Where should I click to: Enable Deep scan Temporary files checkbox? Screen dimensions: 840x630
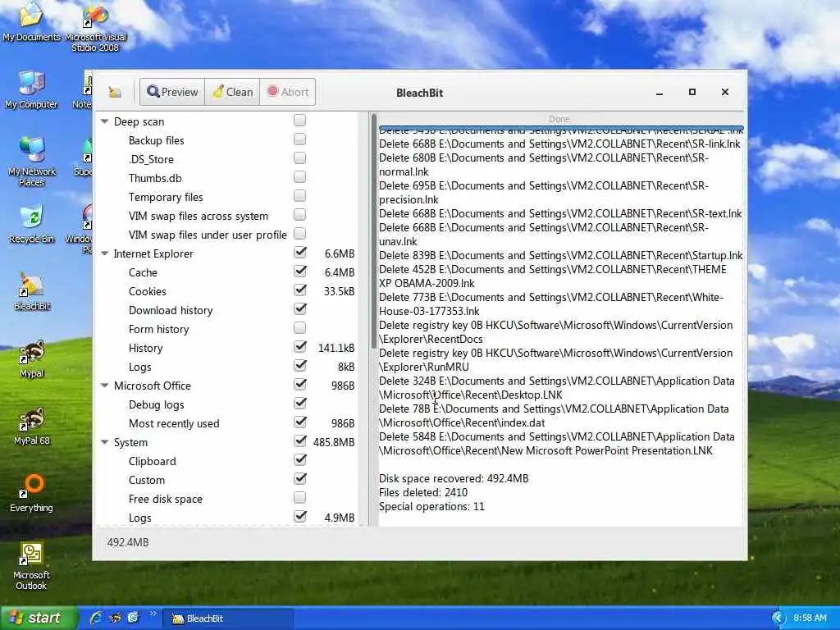[300, 196]
